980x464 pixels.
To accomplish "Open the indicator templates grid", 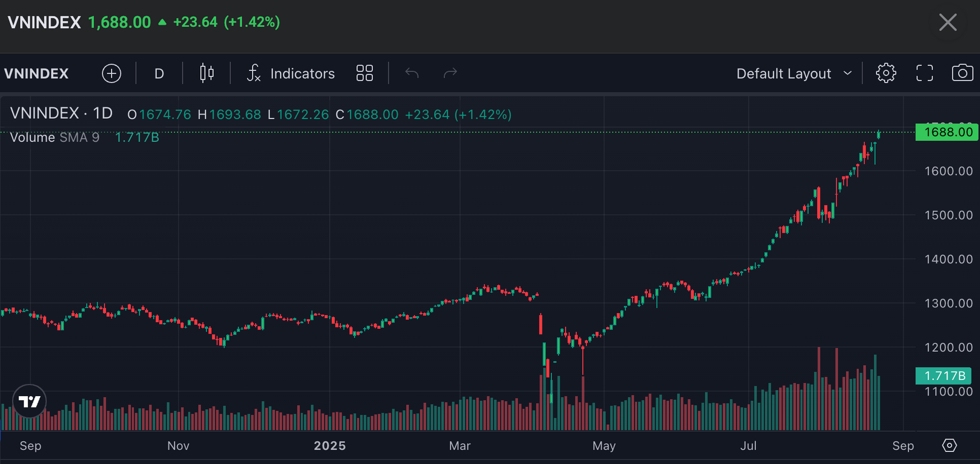I will coord(364,73).
